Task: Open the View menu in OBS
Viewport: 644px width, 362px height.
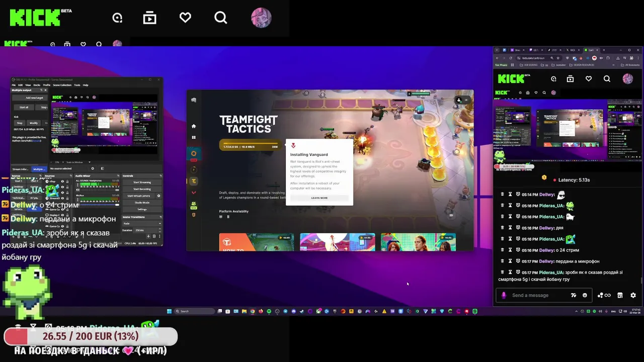Action: pos(28,85)
